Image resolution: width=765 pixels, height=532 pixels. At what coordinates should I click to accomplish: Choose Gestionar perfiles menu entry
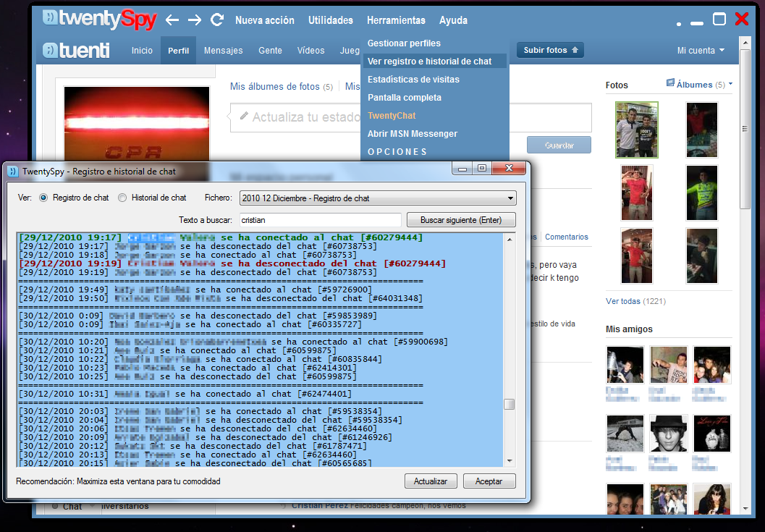coord(404,43)
